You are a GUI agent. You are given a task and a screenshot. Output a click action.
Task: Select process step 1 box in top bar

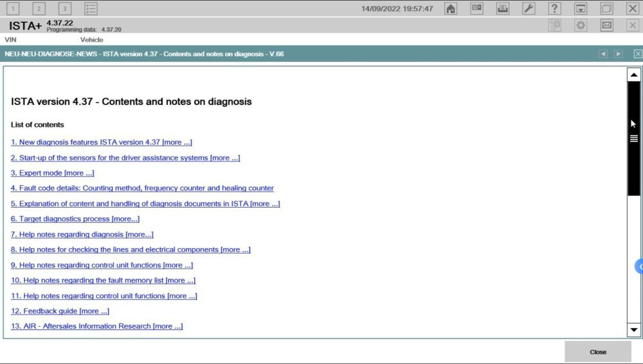pos(13,8)
